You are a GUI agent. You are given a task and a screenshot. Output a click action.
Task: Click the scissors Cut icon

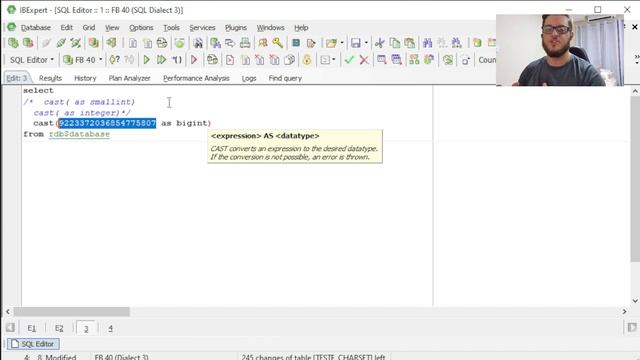click(x=380, y=42)
